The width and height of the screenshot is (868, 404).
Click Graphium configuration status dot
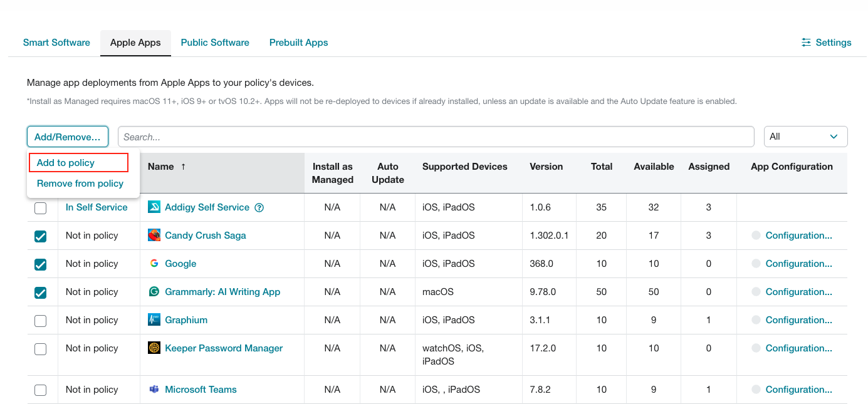756,320
